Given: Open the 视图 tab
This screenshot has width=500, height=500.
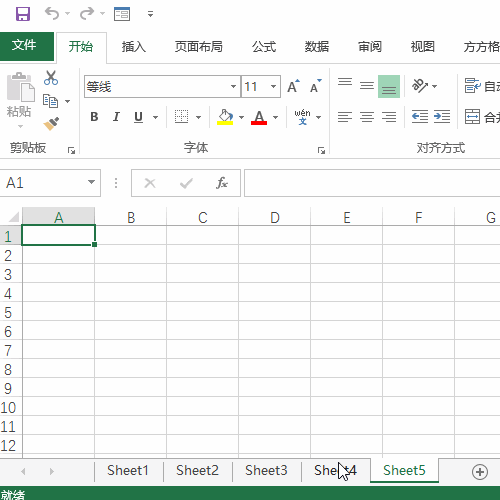Looking at the screenshot, I should (423, 47).
